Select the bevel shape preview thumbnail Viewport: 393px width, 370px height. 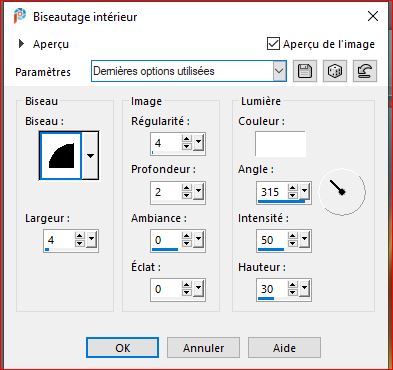click(x=61, y=156)
